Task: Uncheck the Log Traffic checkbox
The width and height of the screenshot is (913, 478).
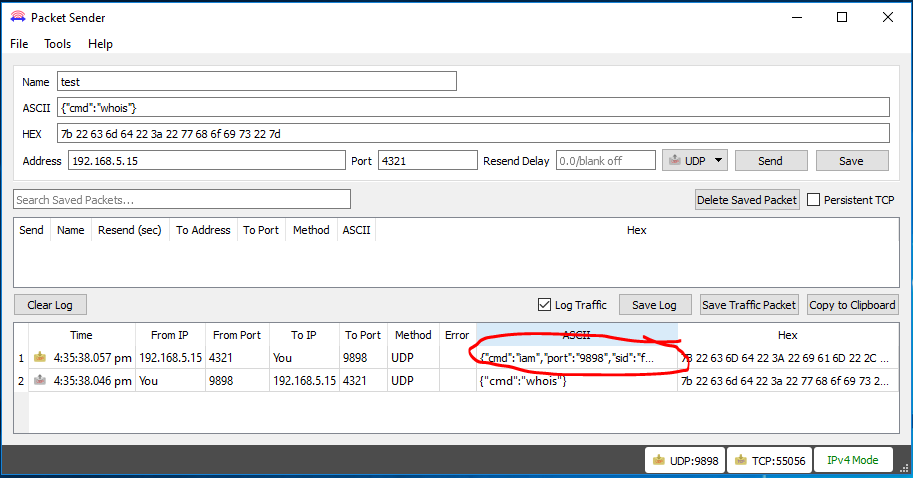Action: pos(544,304)
